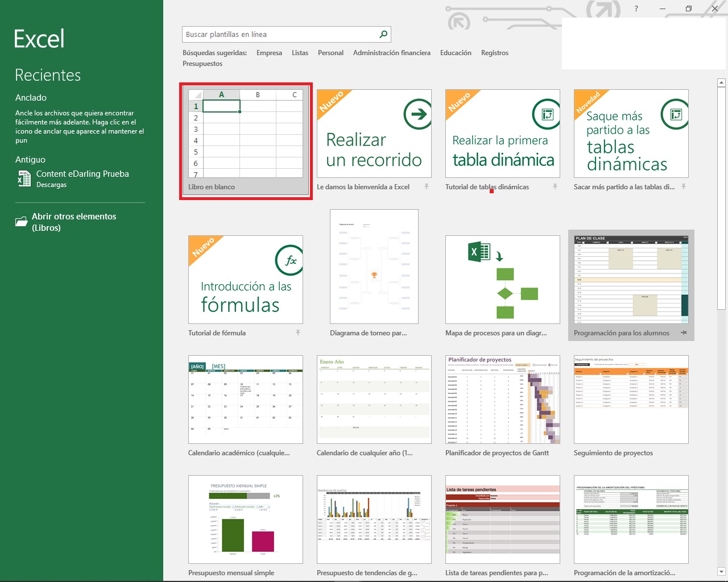
Task: Click the search magnifier icon
Action: (x=383, y=35)
